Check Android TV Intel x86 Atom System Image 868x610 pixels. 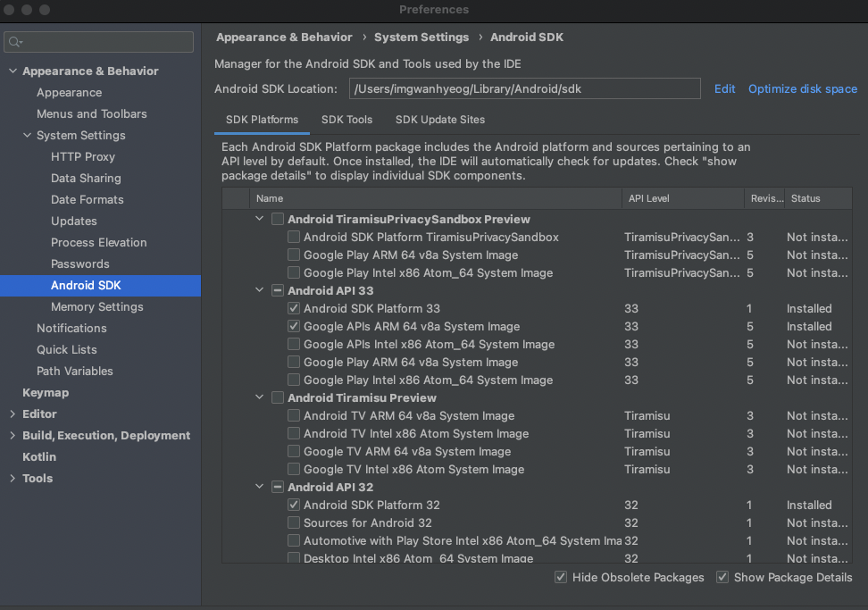click(x=294, y=433)
